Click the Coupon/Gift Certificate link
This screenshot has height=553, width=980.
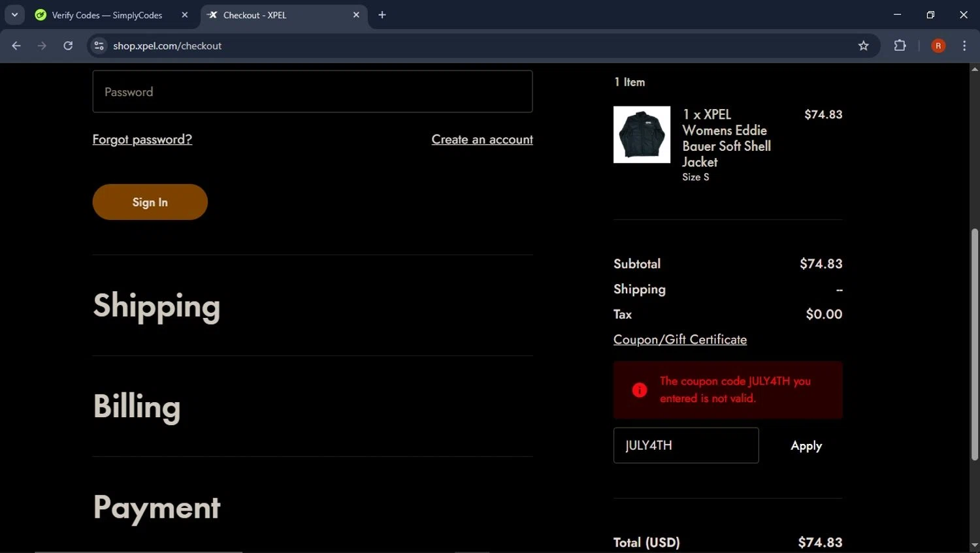click(680, 340)
